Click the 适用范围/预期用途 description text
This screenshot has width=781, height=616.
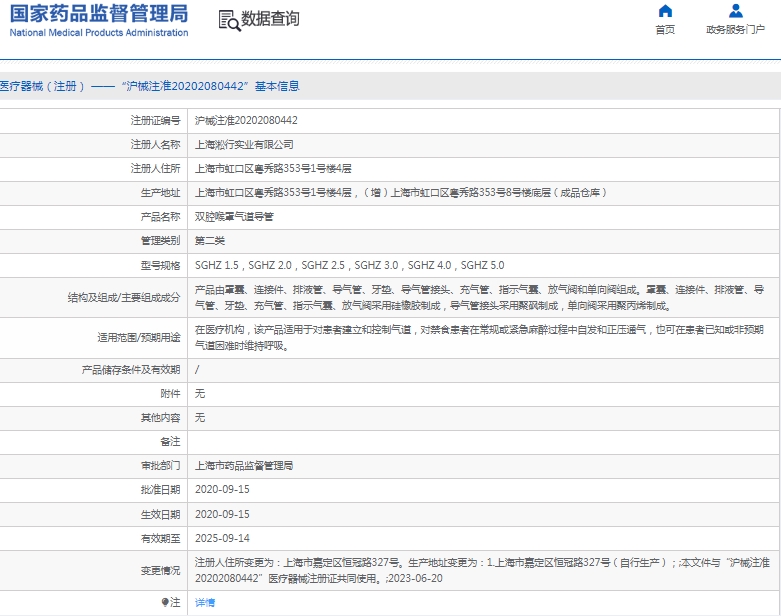(x=479, y=338)
